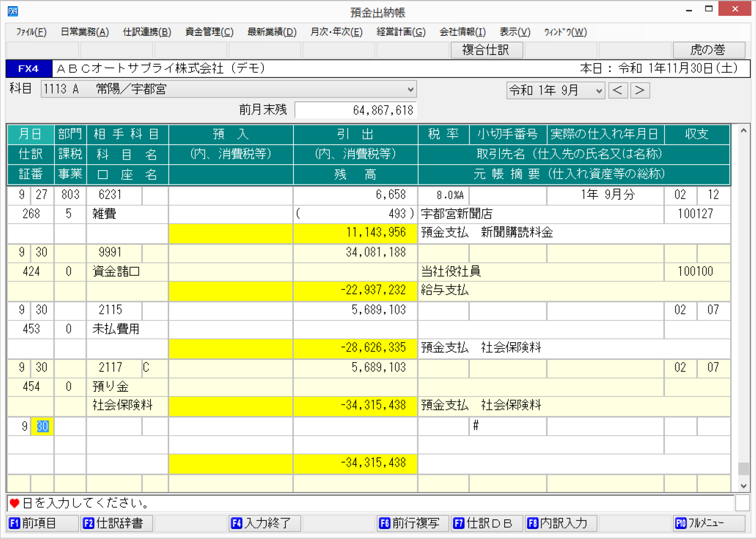Open the 会社情報(I) menu
The height and width of the screenshot is (539, 756).
pyautogui.click(x=463, y=32)
